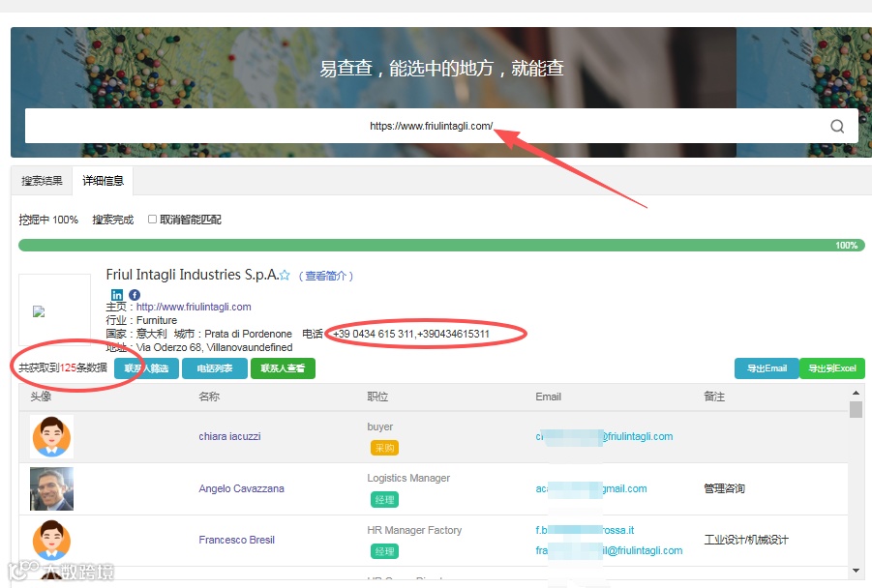Viewport: 872px width, 588px height.
Task: Click the table scrollbar down arrow
Action: [856, 571]
